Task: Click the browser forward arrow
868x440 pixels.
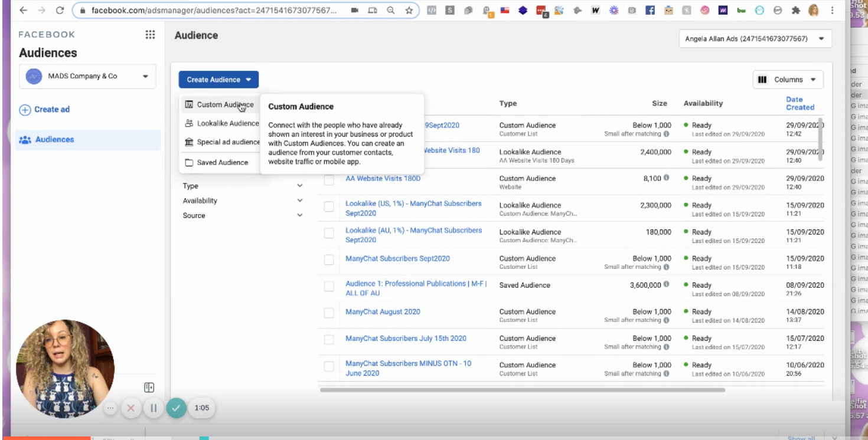Action: click(40, 10)
